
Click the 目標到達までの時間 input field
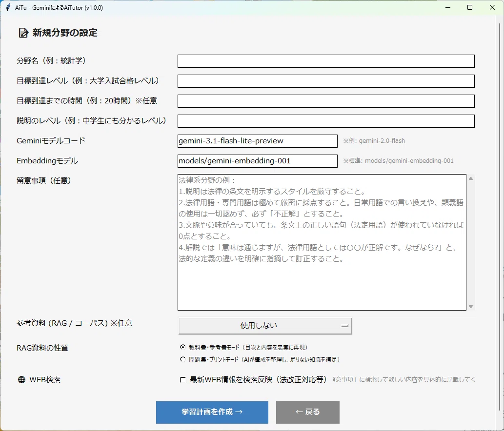point(326,101)
